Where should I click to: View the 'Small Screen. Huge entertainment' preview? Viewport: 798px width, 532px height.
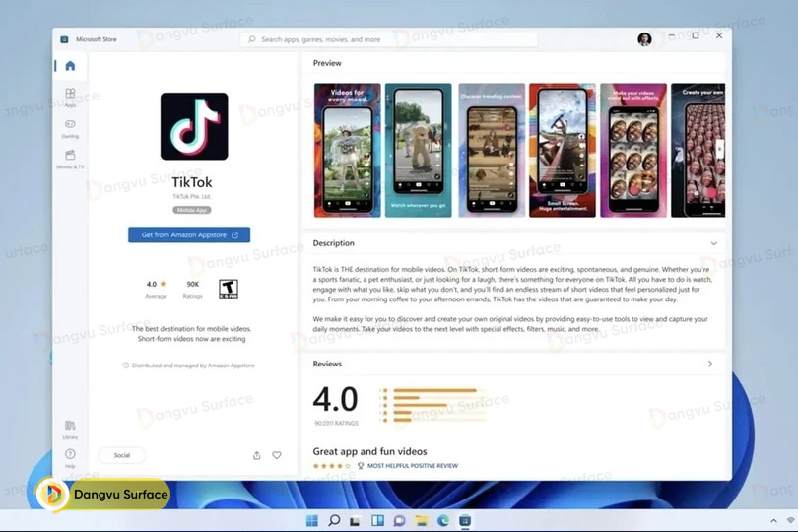562,150
